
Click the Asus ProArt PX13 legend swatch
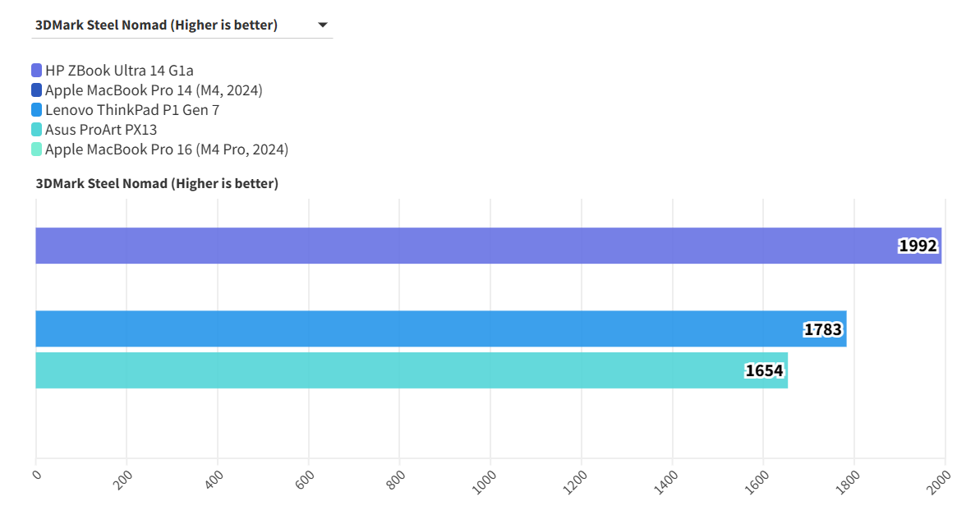(x=36, y=130)
